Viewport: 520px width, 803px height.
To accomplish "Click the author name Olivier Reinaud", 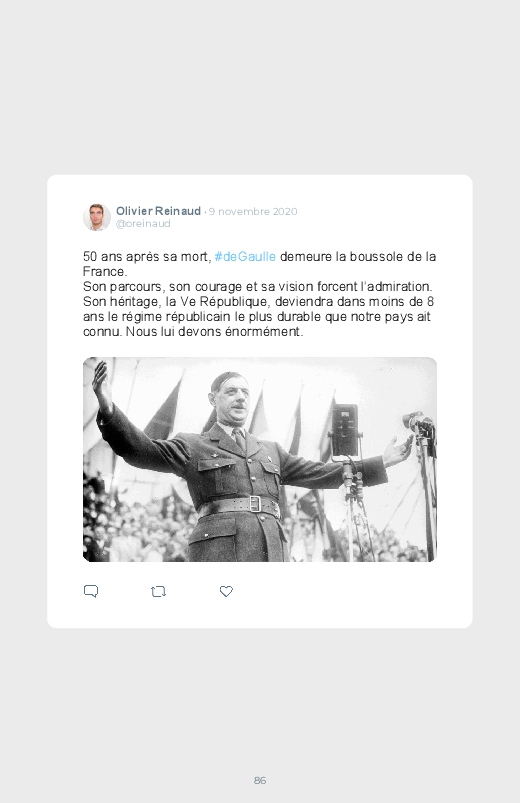I will click(x=158, y=211).
